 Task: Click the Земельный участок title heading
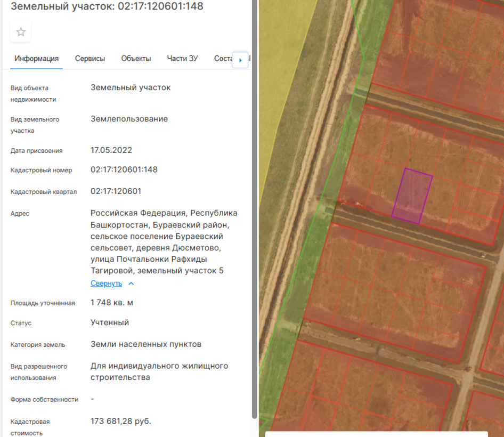107,7
